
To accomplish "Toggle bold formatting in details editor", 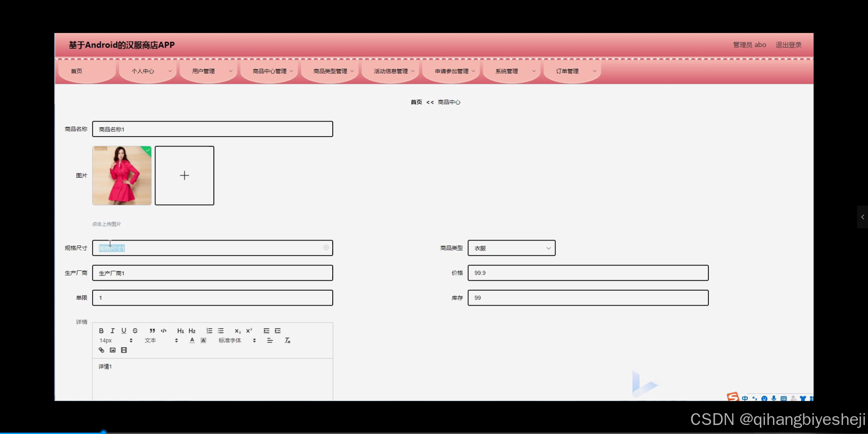I will tap(102, 331).
